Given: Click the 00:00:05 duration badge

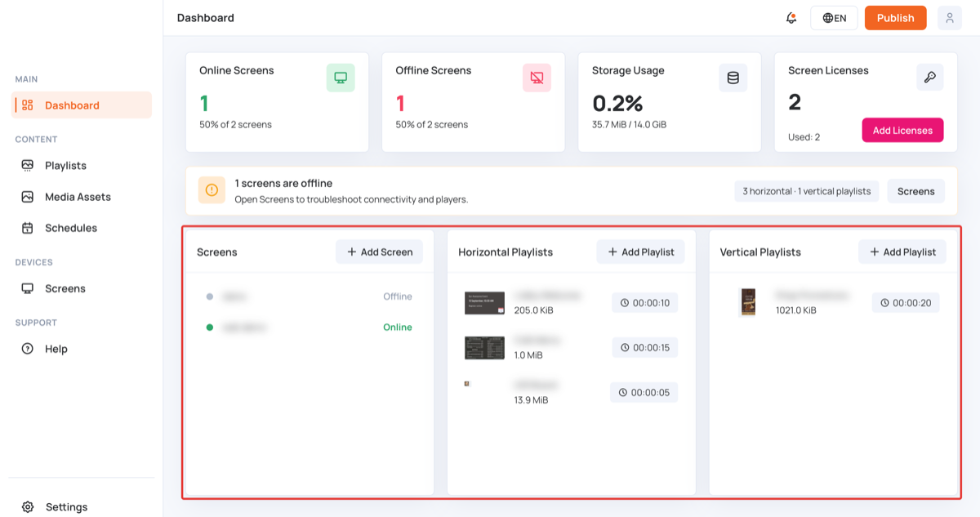Looking at the screenshot, I should point(644,393).
